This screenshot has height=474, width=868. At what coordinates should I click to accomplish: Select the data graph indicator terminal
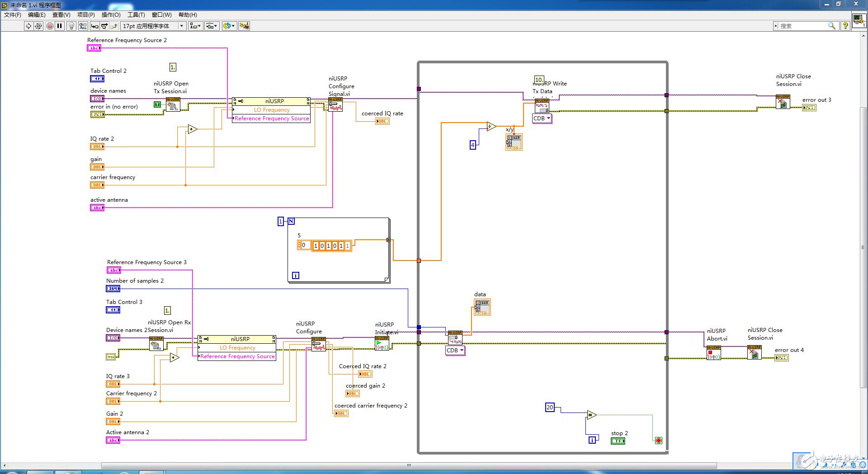[x=482, y=307]
